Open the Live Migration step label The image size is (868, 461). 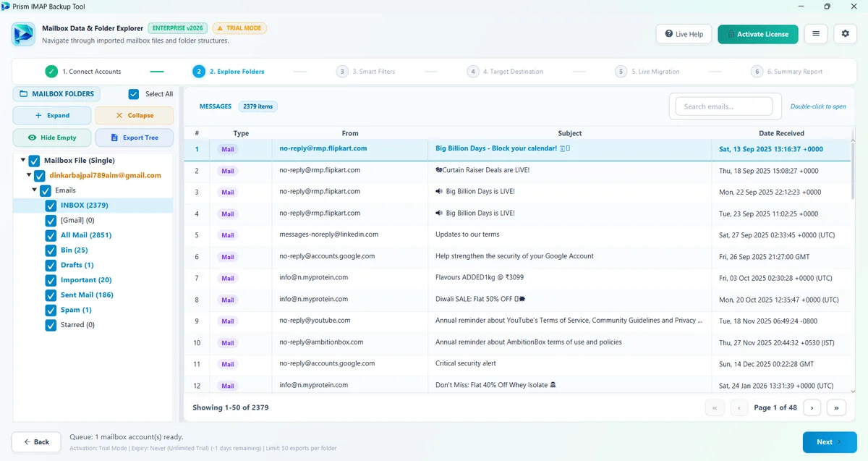[655, 72]
